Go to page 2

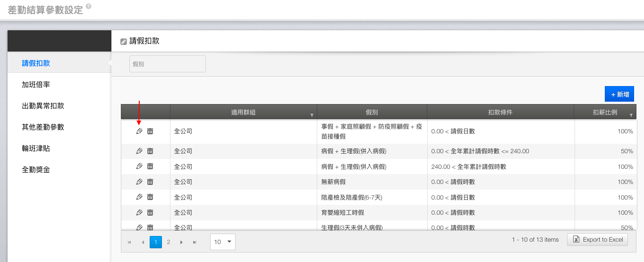169,242
